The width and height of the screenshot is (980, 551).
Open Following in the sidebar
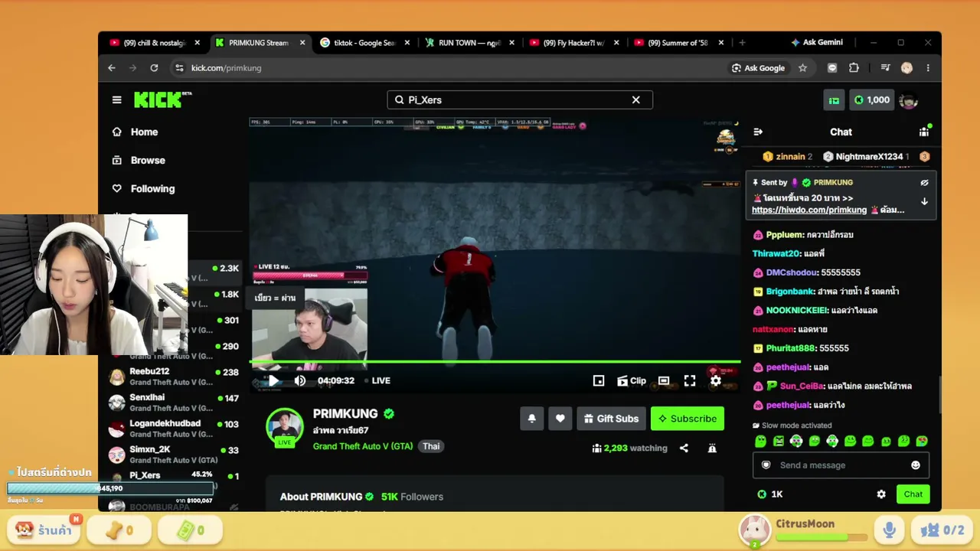pyautogui.click(x=152, y=188)
